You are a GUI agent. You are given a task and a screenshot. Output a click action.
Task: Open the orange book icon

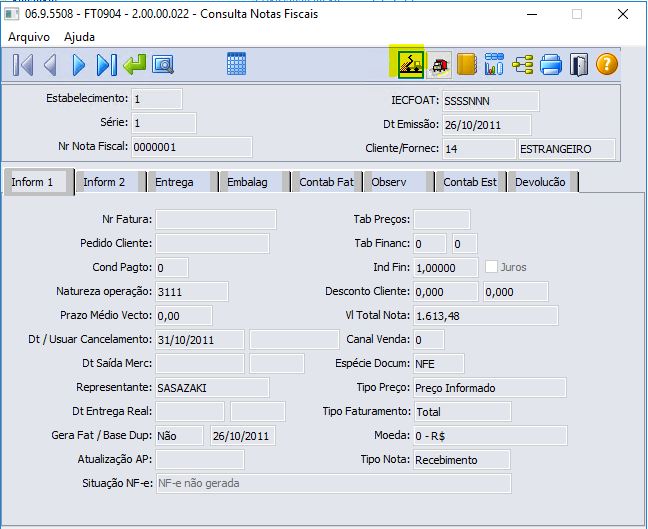click(466, 65)
